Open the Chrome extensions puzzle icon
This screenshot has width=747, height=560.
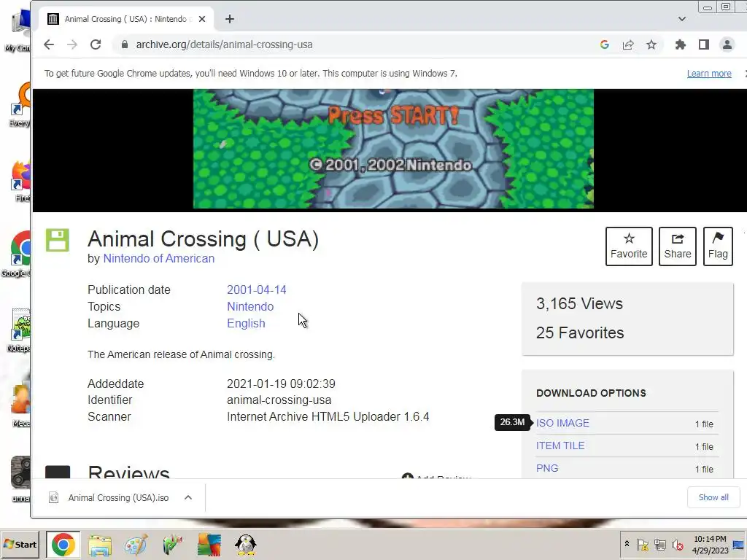[681, 44]
